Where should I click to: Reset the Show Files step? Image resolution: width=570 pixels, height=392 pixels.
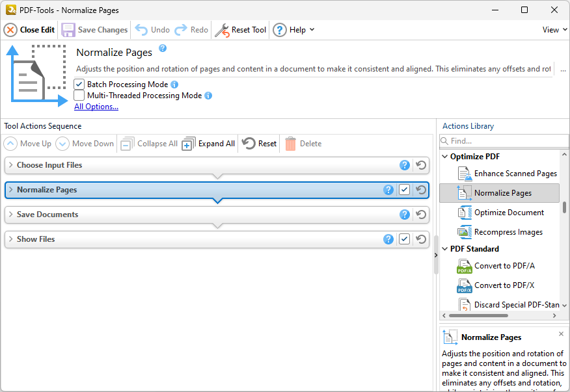(421, 239)
